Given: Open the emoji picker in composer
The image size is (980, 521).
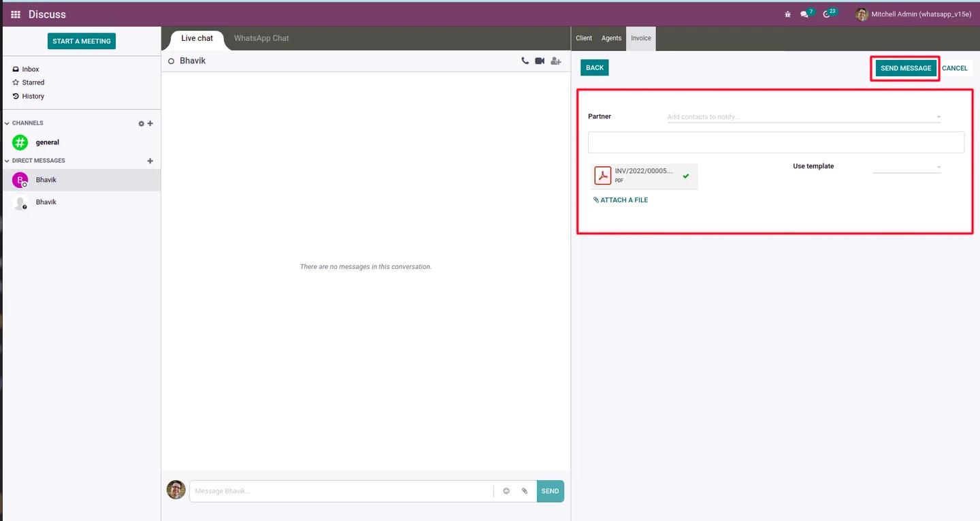Looking at the screenshot, I should tap(506, 491).
